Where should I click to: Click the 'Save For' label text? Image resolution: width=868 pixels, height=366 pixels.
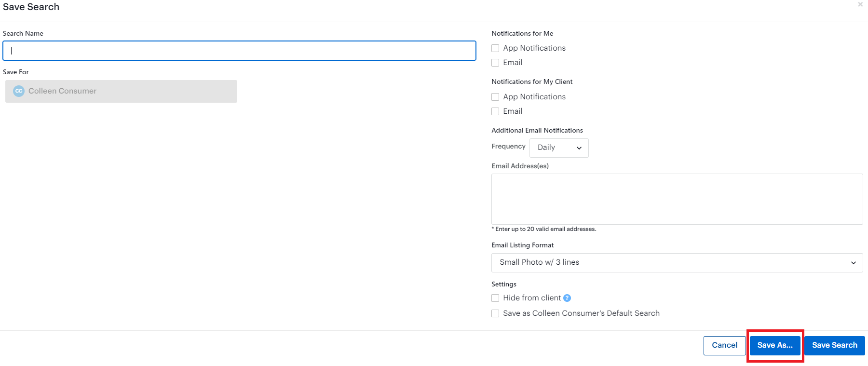tap(16, 72)
